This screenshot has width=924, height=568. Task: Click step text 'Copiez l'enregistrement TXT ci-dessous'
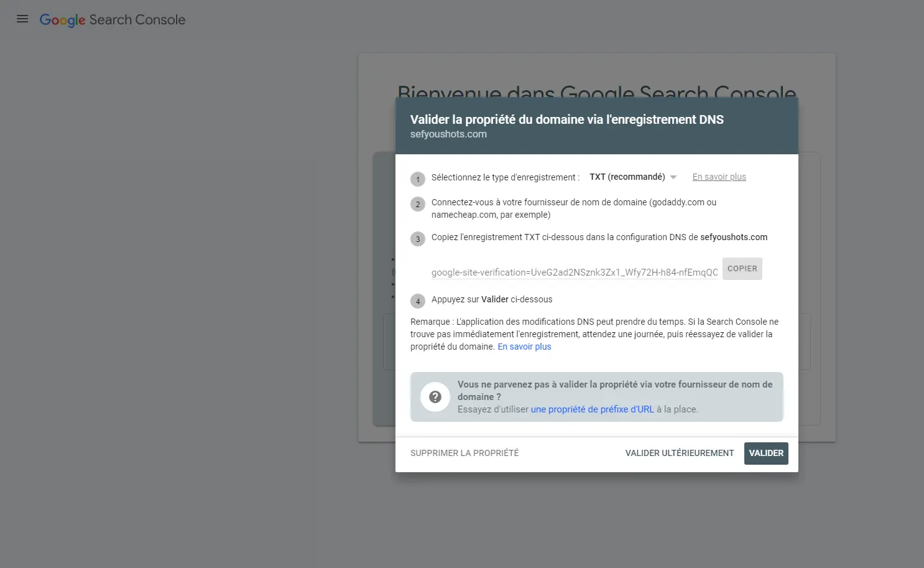599,237
